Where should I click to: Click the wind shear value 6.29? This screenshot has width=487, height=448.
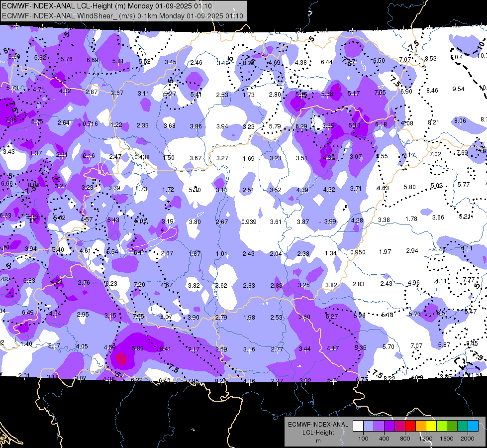coord(301,126)
